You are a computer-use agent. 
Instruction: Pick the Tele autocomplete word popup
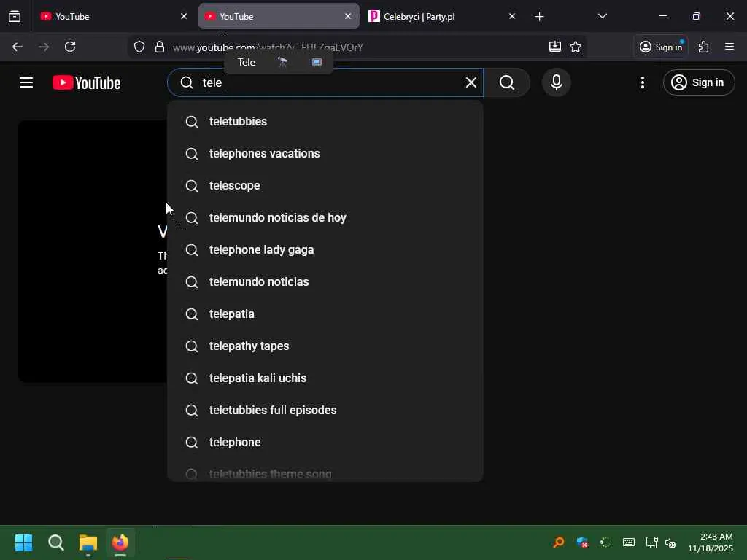point(247,62)
